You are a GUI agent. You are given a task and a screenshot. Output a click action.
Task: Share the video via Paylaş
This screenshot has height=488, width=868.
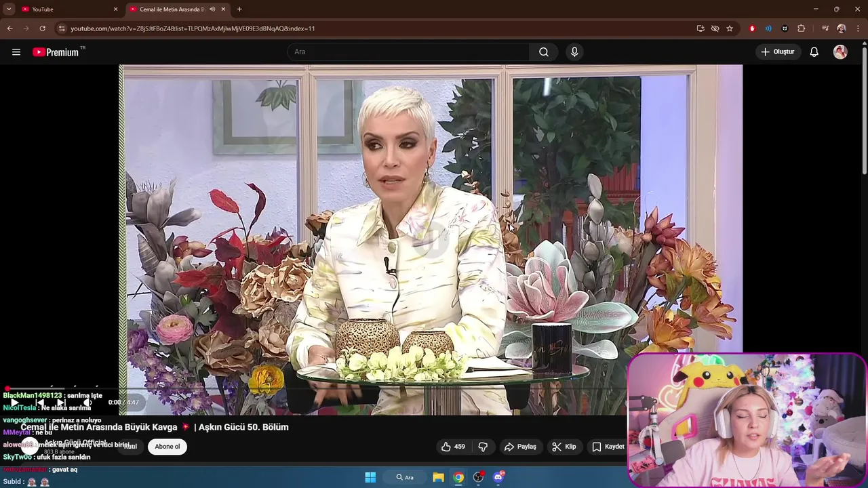pos(520,447)
